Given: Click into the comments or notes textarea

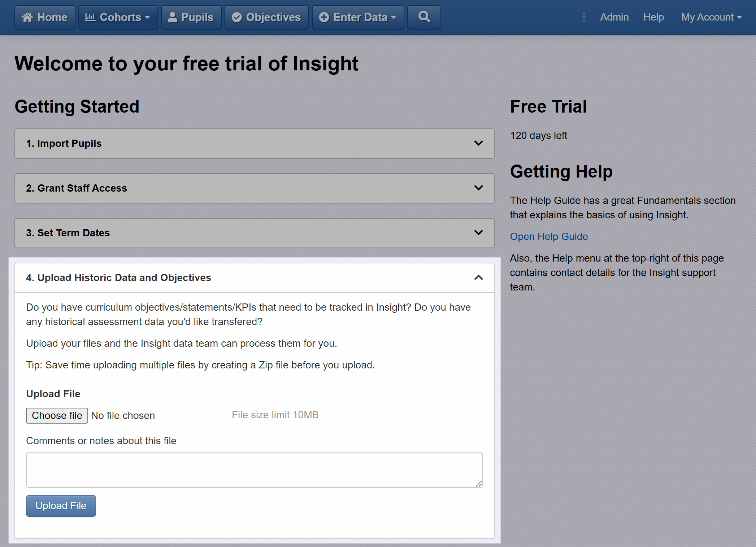Looking at the screenshot, I should 255,470.
